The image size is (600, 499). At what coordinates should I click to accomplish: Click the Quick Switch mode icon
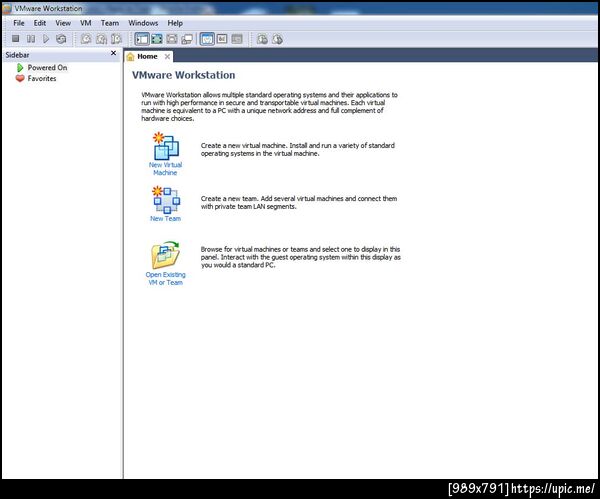click(x=172, y=39)
